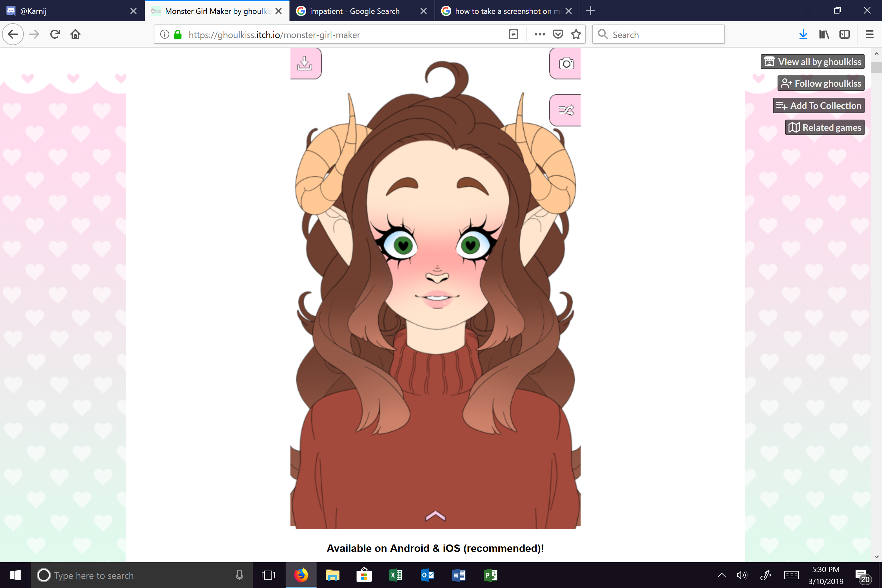Save the page to Pocket
The image size is (882, 588).
pos(558,34)
